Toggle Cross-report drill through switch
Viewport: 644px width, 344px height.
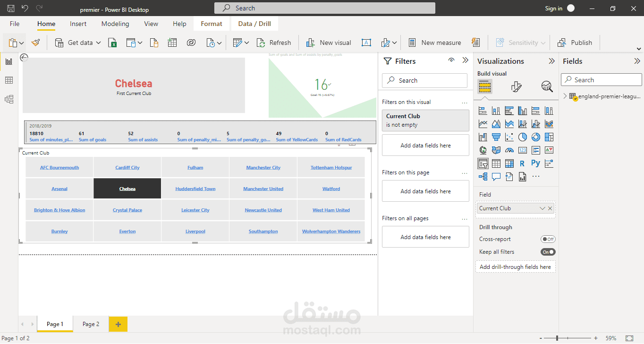pos(548,239)
